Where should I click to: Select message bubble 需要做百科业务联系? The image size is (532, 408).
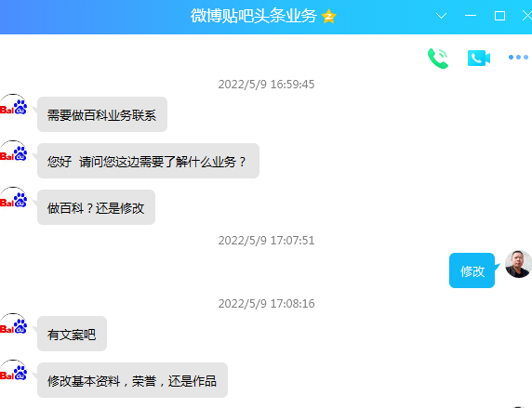click(102, 114)
